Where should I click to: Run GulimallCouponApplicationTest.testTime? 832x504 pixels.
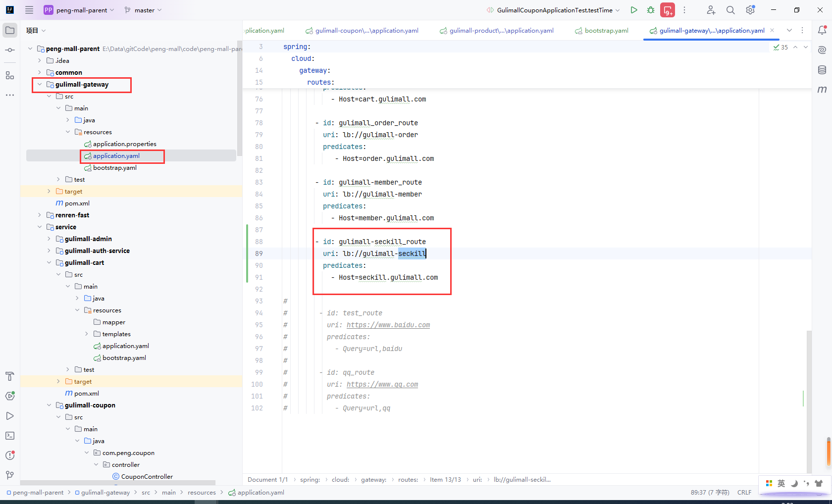point(634,10)
